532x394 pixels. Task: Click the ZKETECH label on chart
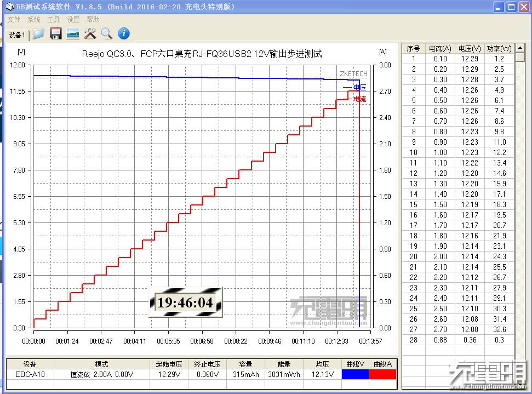[353, 73]
